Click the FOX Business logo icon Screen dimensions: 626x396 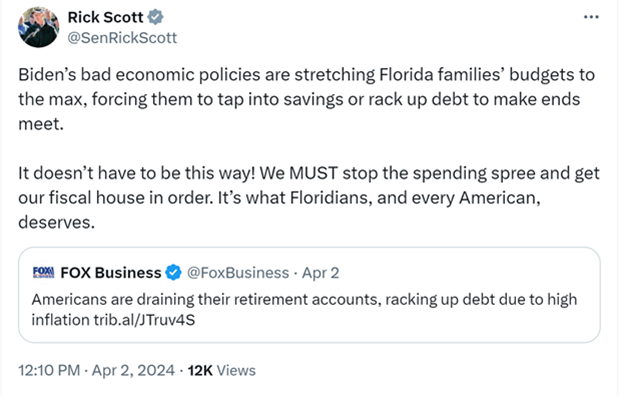pos(44,272)
